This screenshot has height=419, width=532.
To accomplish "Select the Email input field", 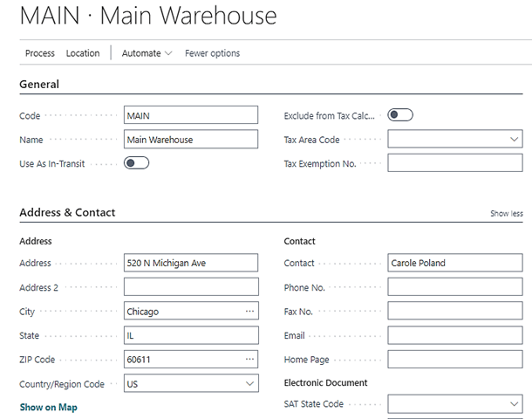I will click(x=454, y=335).
